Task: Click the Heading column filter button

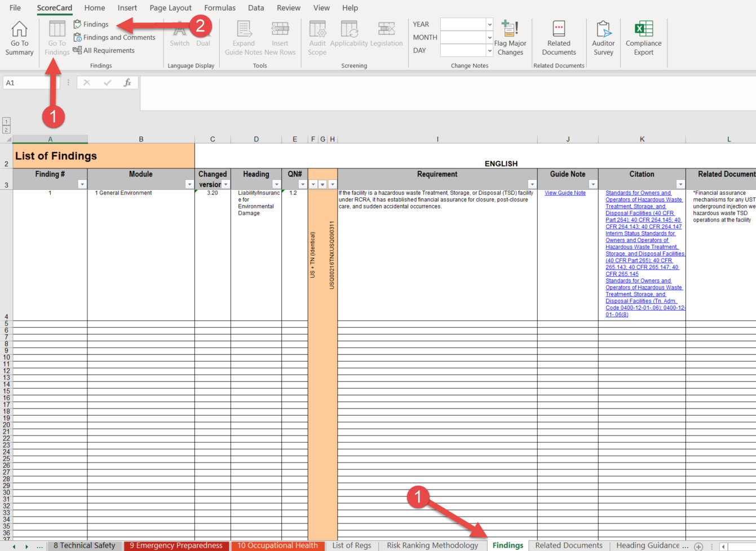Action: click(x=276, y=184)
